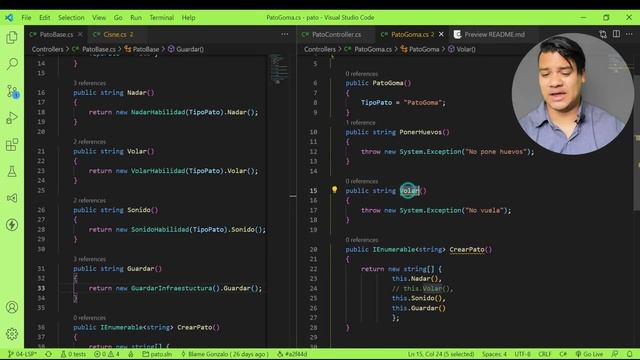Open the Extensions view
Viewport: 640px width, 360px height.
click(x=12, y=144)
